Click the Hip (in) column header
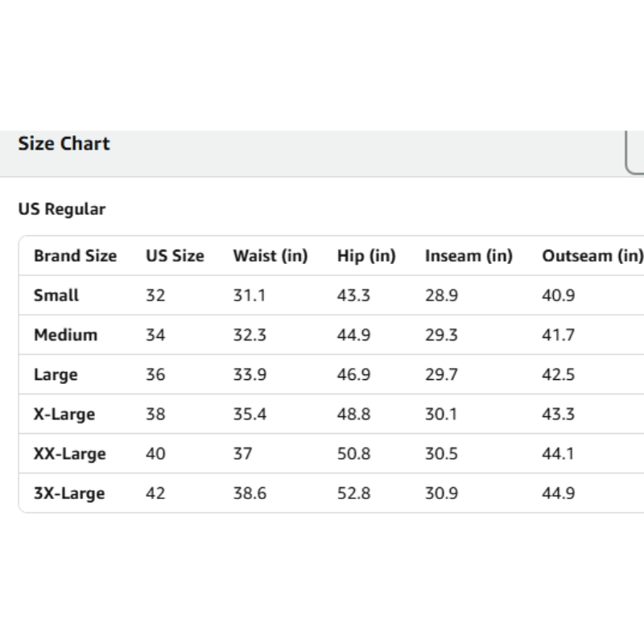Viewport: 644px width, 644px height. pyautogui.click(x=366, y=256)
